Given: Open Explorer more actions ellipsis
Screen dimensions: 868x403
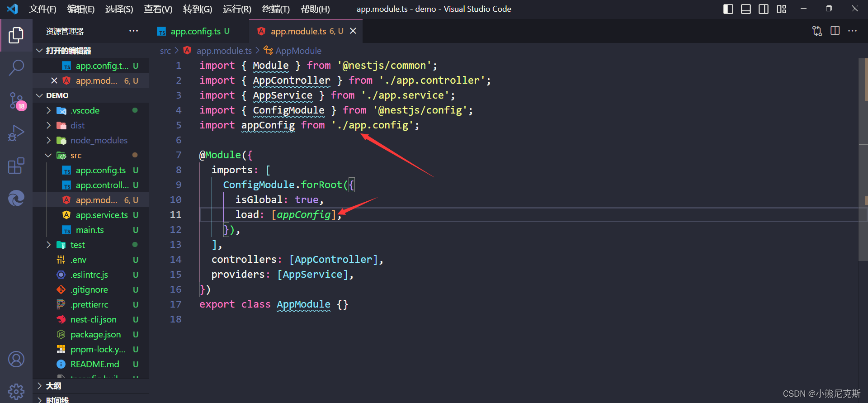Looking at the screenshot, I should pyautogui.click(x=133, y=31).
